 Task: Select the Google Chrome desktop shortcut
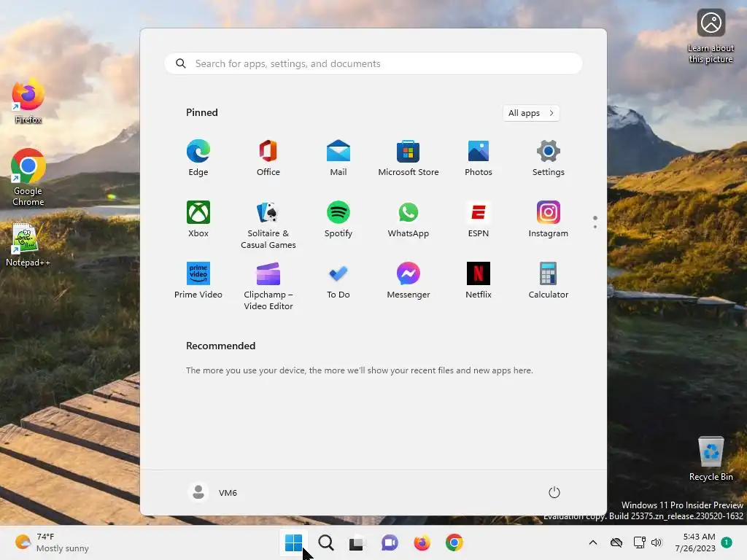pyautogui.click(x=28, y=177)
